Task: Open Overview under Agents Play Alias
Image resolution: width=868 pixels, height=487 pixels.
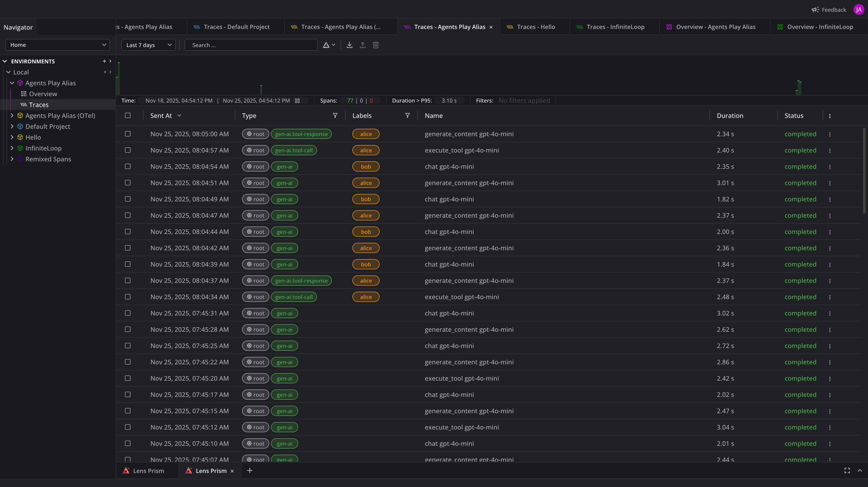Action: tap(43, 94)
